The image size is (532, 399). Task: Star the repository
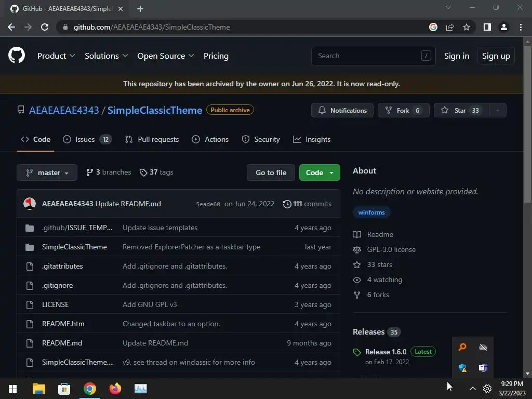point(461,111)
